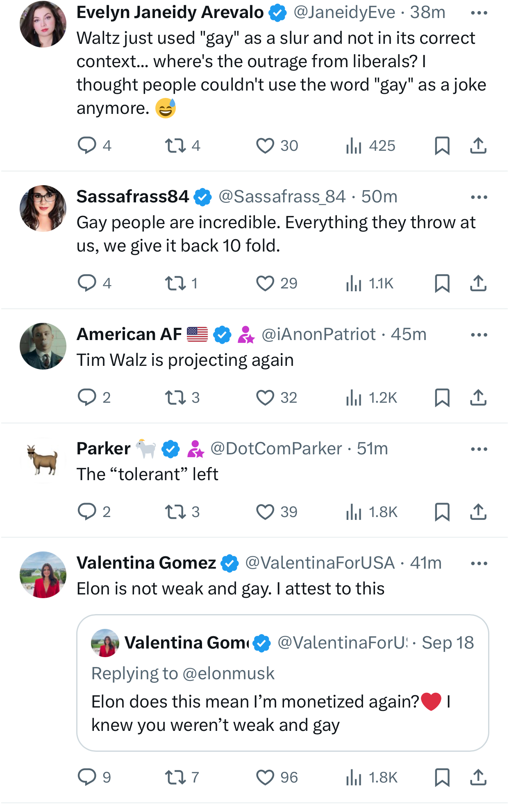View analytics on Sassafrass84's tweet
Screen dimensions: 509x812
354,283
